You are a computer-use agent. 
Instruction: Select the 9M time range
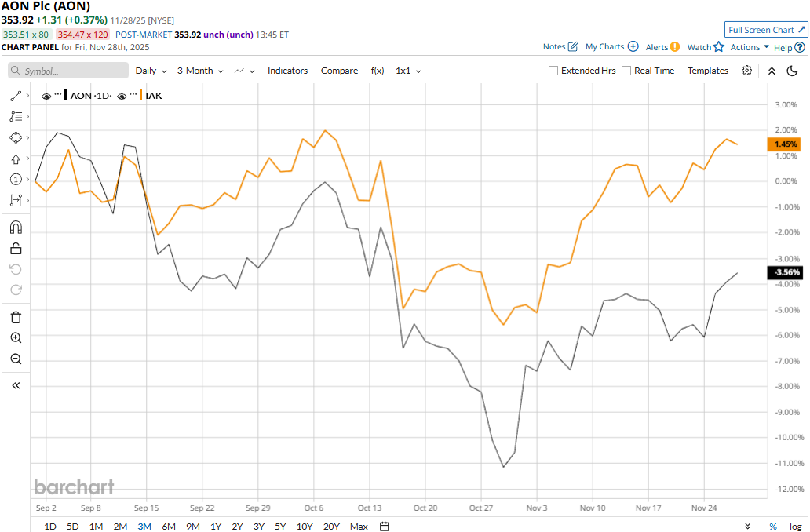192,527
